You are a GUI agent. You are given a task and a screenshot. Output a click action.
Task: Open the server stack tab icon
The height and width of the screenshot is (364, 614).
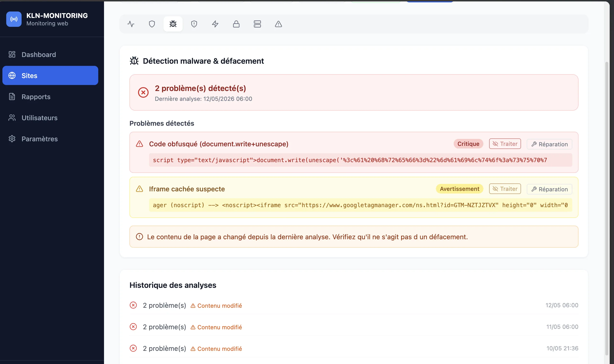(x=257, y=24)
